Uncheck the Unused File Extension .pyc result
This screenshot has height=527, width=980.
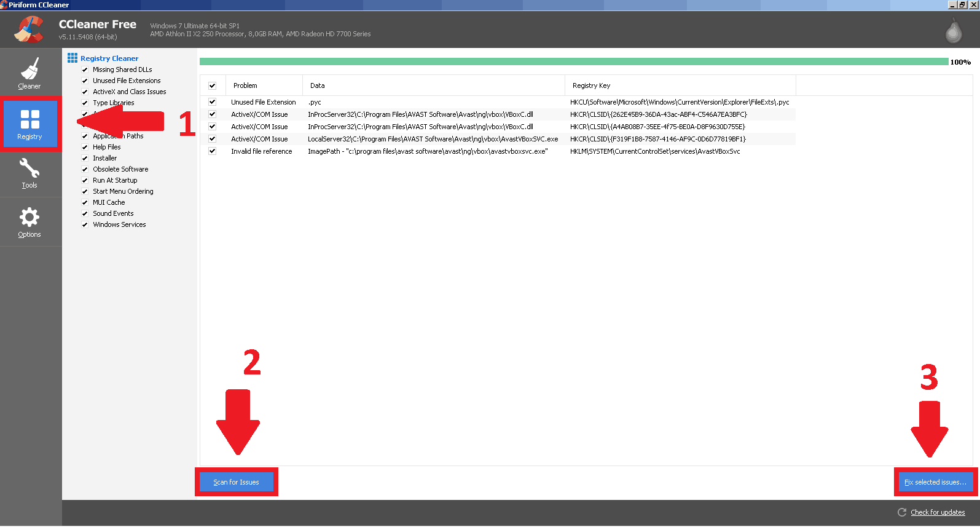212,102
